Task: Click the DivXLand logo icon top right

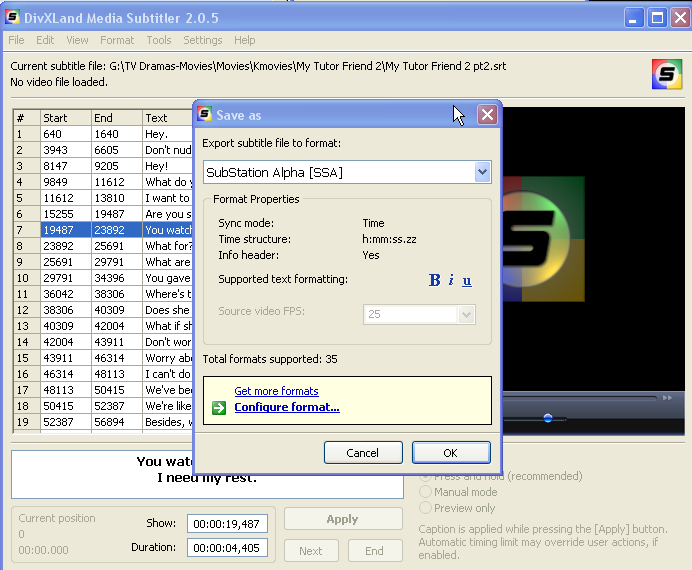Action: (x=667, y=75)
